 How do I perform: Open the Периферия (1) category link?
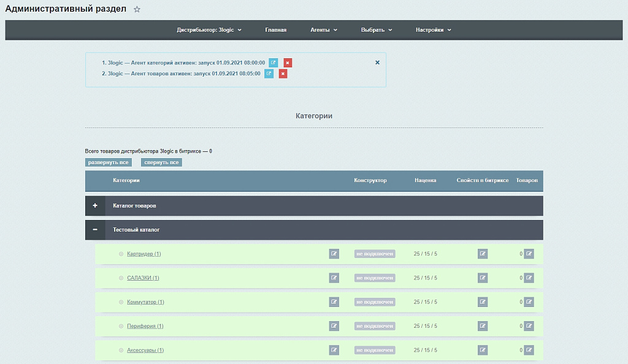point(145,326)
